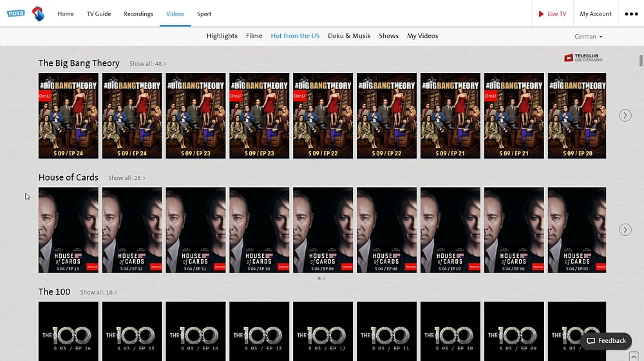
Task: Open The 100 S03 EP15 poster
Action: (132, 331)
